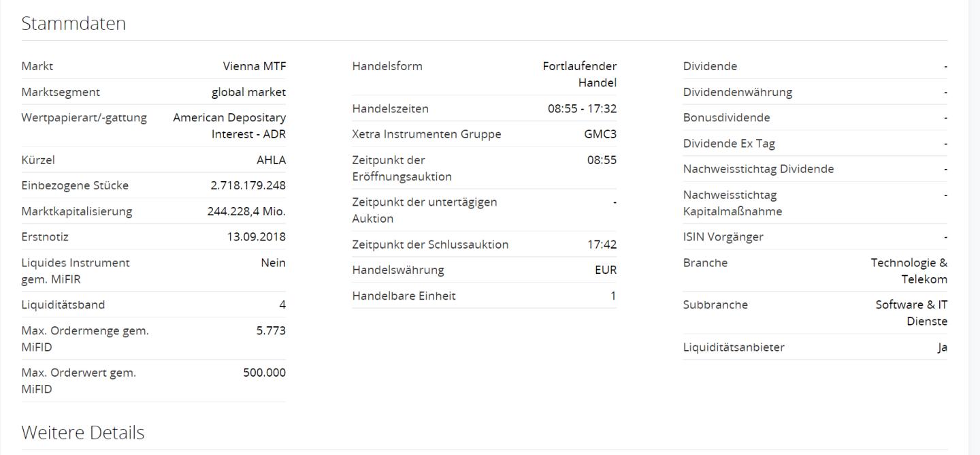
Task: Select the American Depositary Interest - ADR text
Action: [229, 126]
